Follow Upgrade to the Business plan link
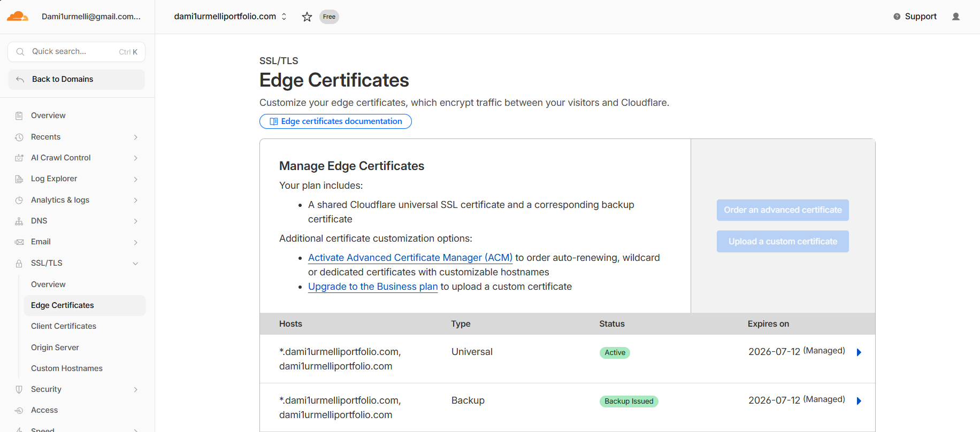This screenshot has height=432, width=980. pos(373,287)
